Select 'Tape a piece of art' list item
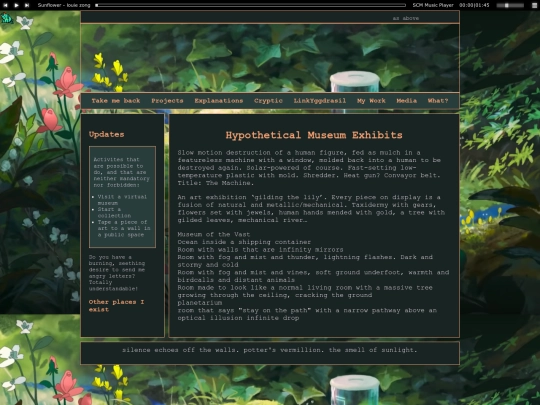This screenshot has width=540, height=405. (x=124, y=228)
